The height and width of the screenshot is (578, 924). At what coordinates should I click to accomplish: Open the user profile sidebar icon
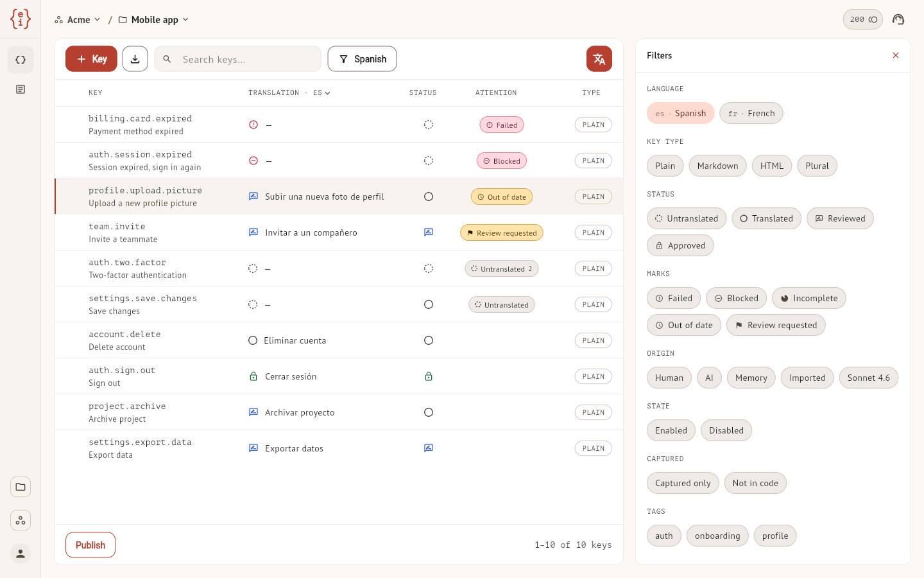(x=21, y=554)
